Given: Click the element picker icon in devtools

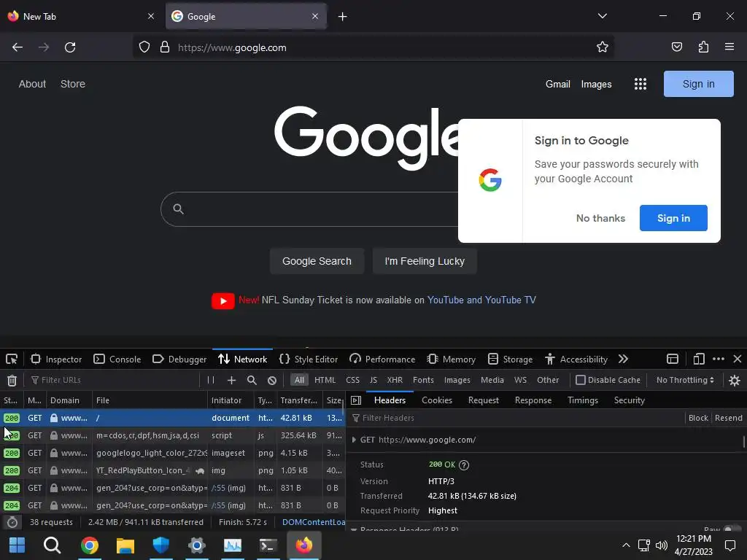Looking at the screenshot, I should tap(12, 359).
